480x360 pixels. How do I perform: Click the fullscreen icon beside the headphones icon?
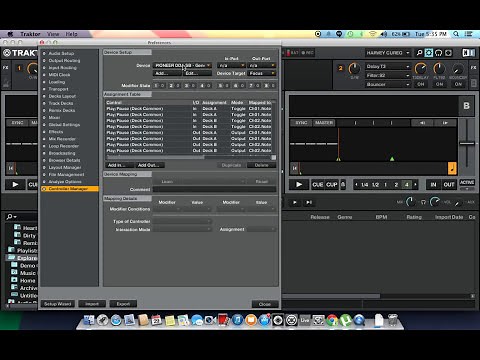(x=448, y=53)
